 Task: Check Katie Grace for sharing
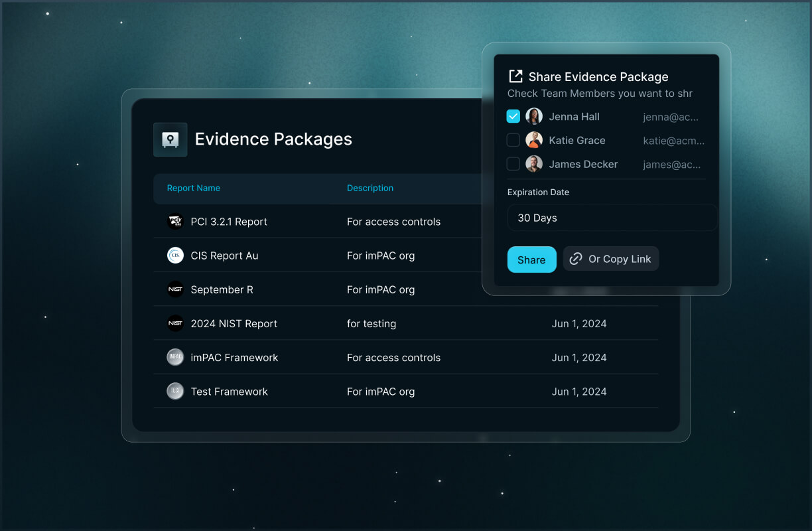click(513, 139)
